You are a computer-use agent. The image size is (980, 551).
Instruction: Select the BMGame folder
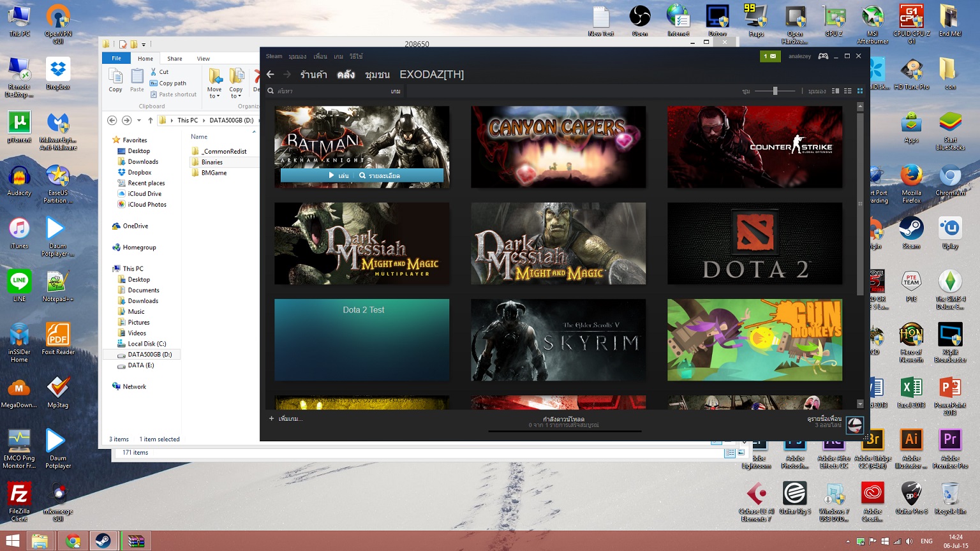pyautogui.click(x=209, y=173)
